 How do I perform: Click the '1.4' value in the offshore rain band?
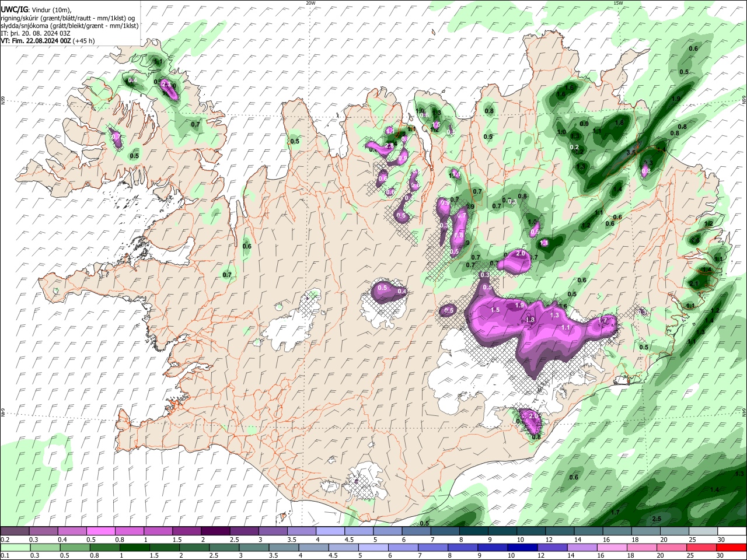pos(715,489)
